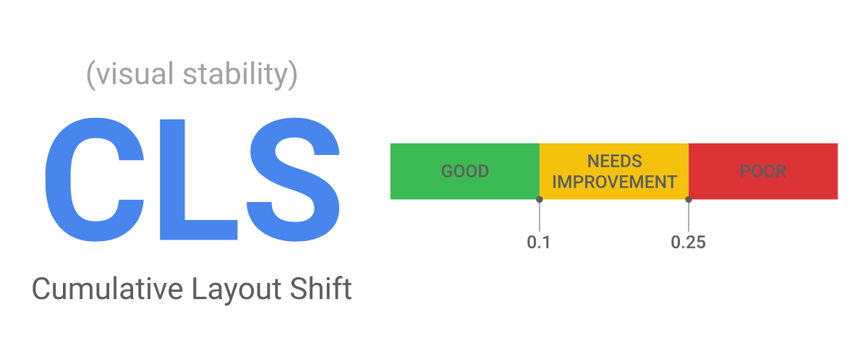Click the red POOR segment
This screenshot has width=868, height=362.
click(x=763, y=172)
